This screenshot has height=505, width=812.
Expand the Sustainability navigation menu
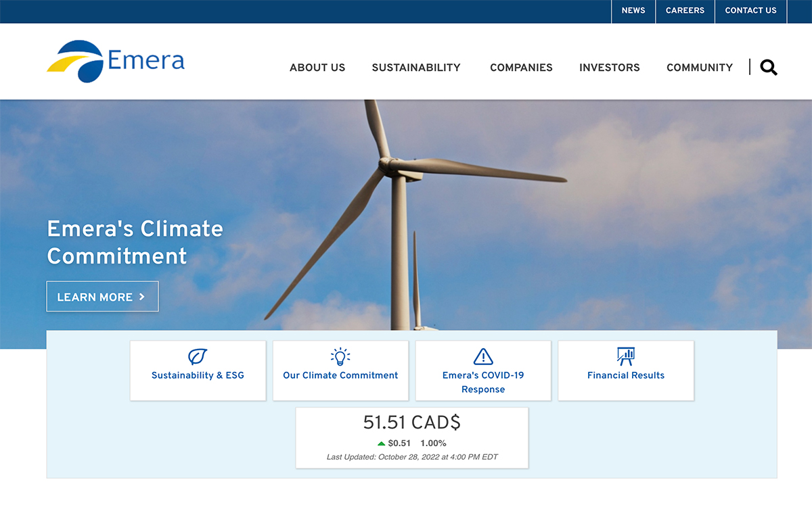tap(416, 68)
